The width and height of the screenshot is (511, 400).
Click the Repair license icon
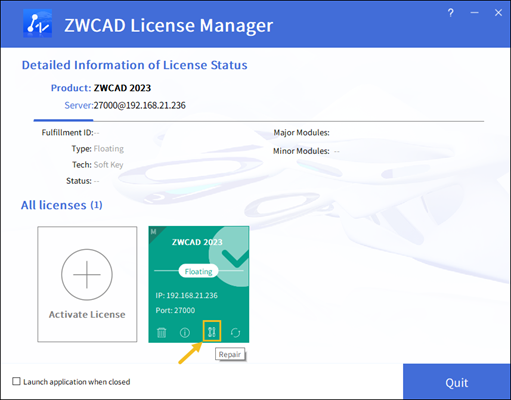tap(212, 332)
